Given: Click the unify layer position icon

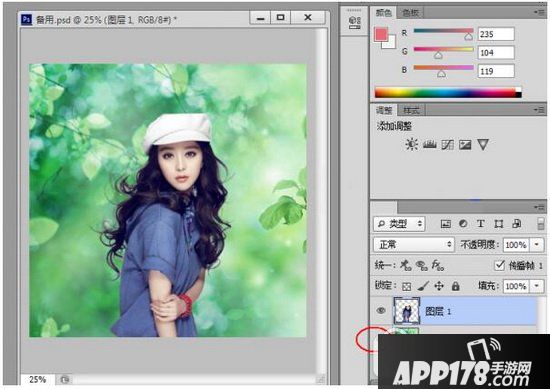Looking at the screenshot, I should click(x=406, y=266).
